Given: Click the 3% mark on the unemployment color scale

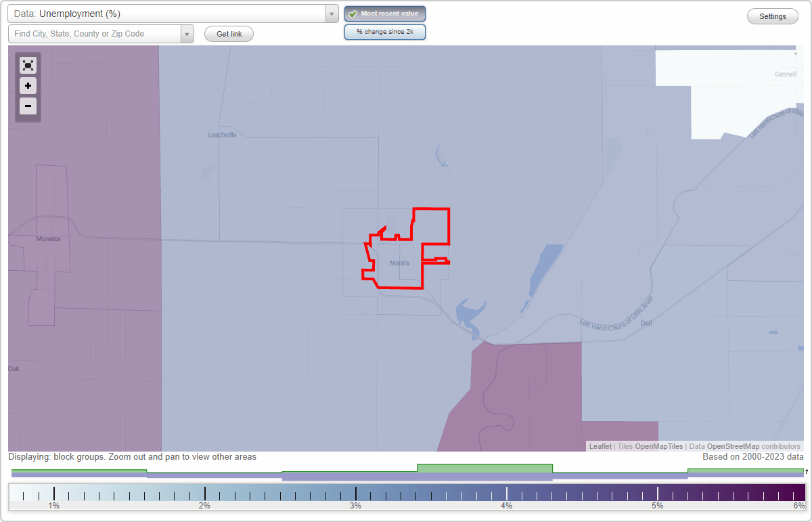Looking at the screenshot, I should tap(355, 492).
